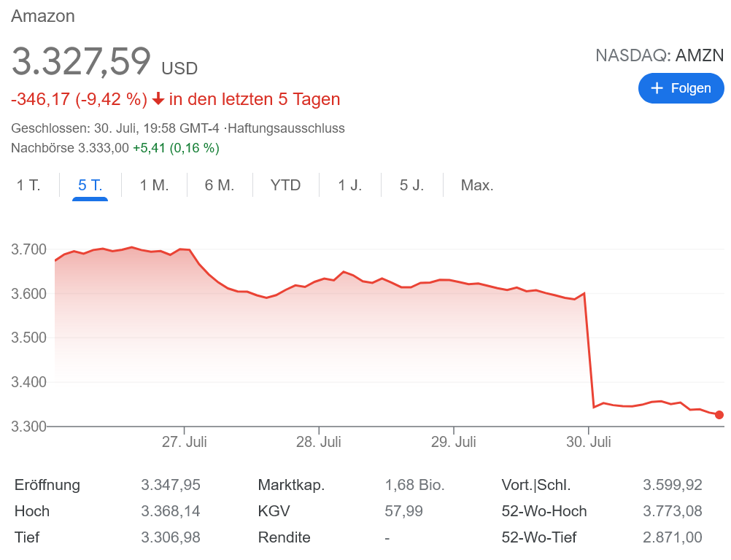Viewport: 731px width, 560px height.
Task: Select the 1 T. time range tab
Action: coord(28,185)
